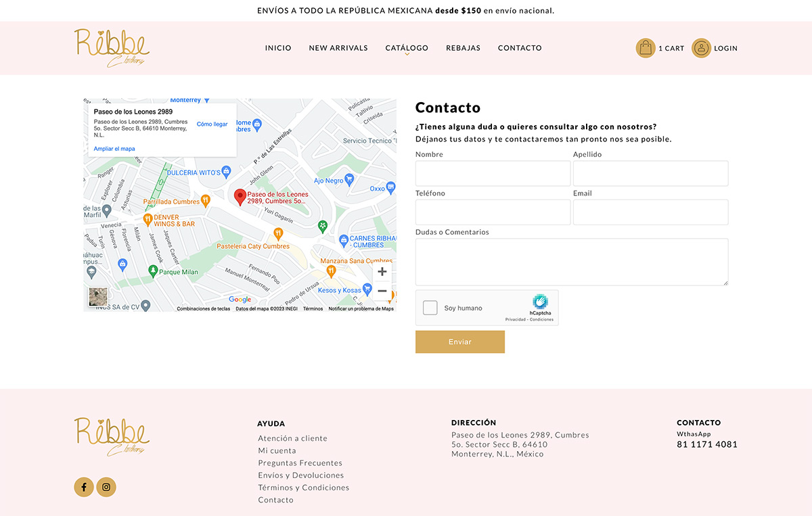Image resolution: width=812 pixels, height=516 pixels.
Task: Open New Arrivals menu item
Action: click(338, 48)
